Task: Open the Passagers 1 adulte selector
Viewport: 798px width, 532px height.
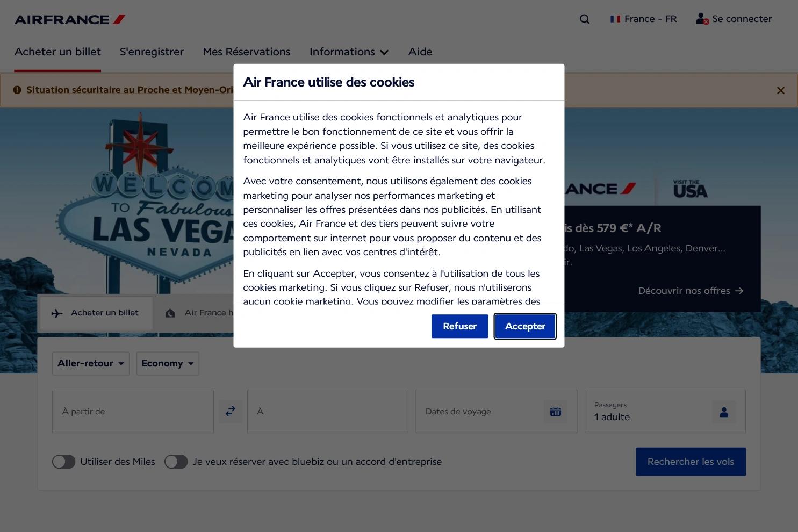Action: 665,412
